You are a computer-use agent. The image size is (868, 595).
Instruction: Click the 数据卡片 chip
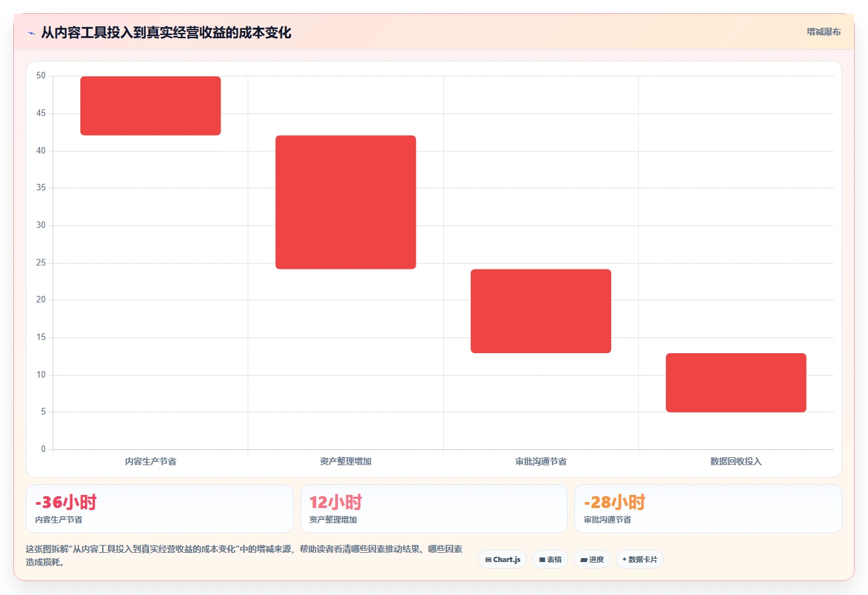point(639,559)
